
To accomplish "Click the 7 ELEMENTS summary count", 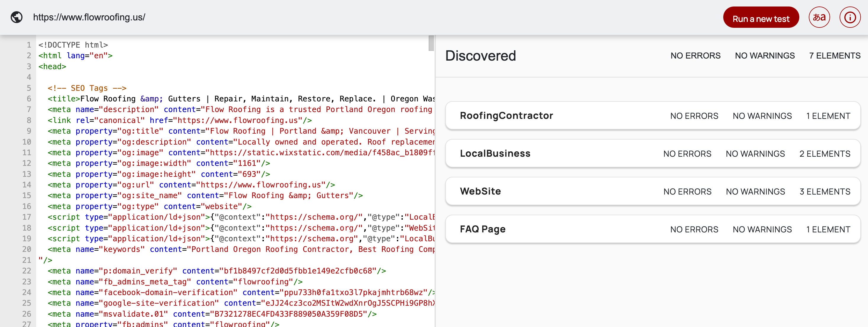I will [835, 56].
